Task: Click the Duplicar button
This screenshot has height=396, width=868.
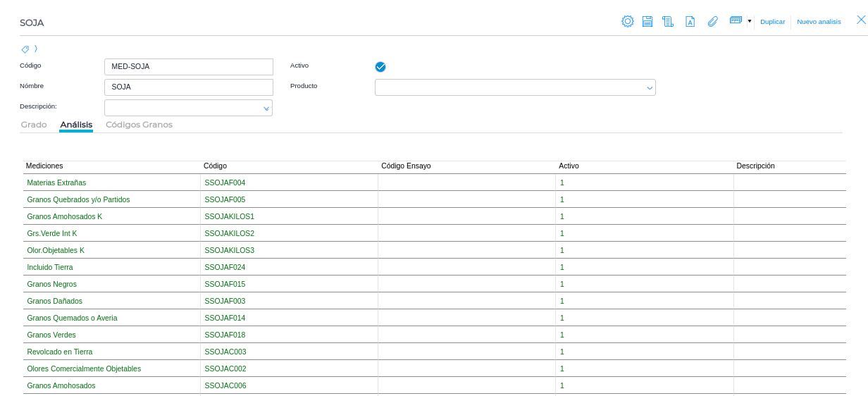Action: tap(772, 22)
